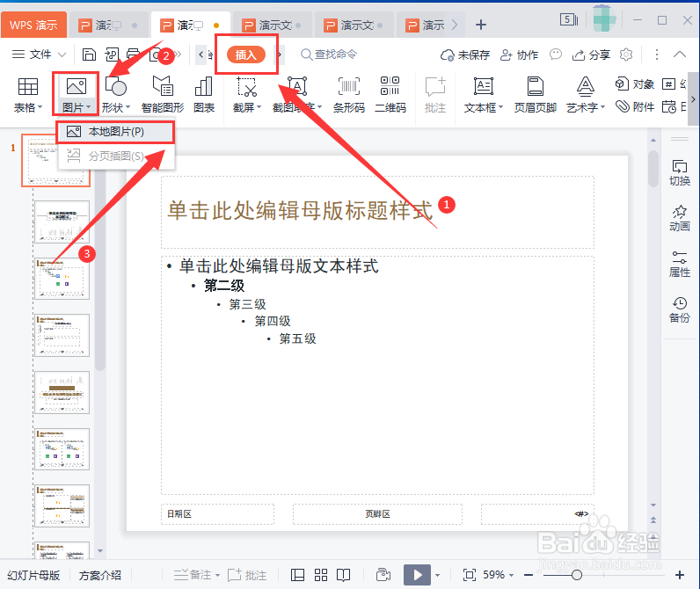Screen dimensions: 700x589
Task: Insert an object
Action: tap(634, 84)
